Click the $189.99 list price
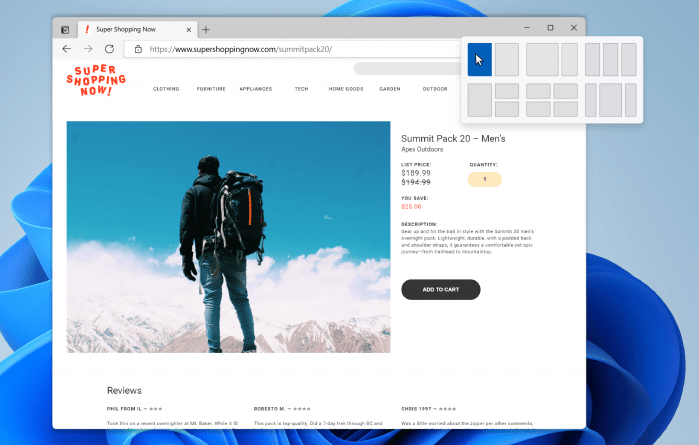Image resolution: width=699 pixels, height=445 pixels. pos(415,173)
